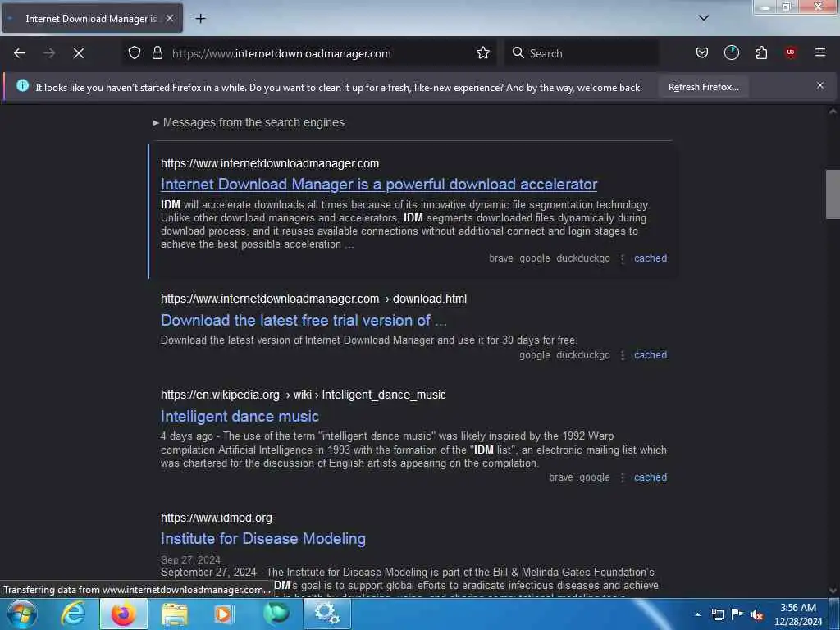Click the green globe taskbar application icon
This screenshot has width=840, height=630.
[x=276, y=614]
